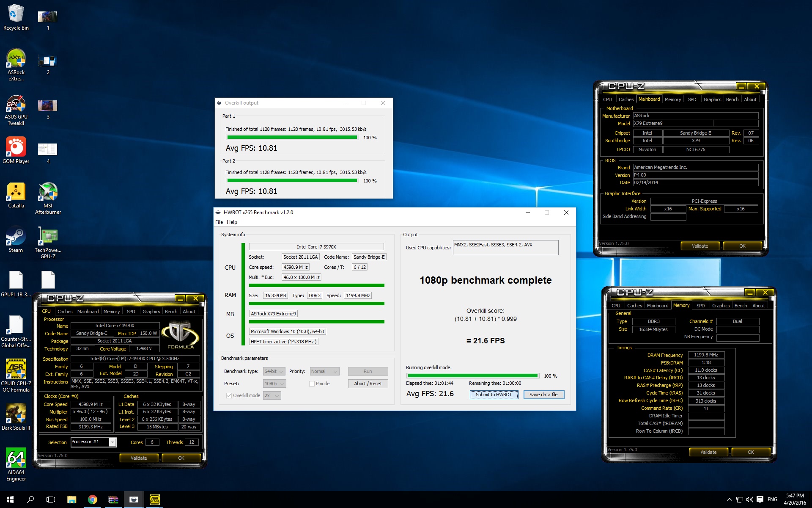This screenshot has height=508, width=812.
Task: Open Graphics tab in Mainboard CPU-Z window
Action: (712, 99)
